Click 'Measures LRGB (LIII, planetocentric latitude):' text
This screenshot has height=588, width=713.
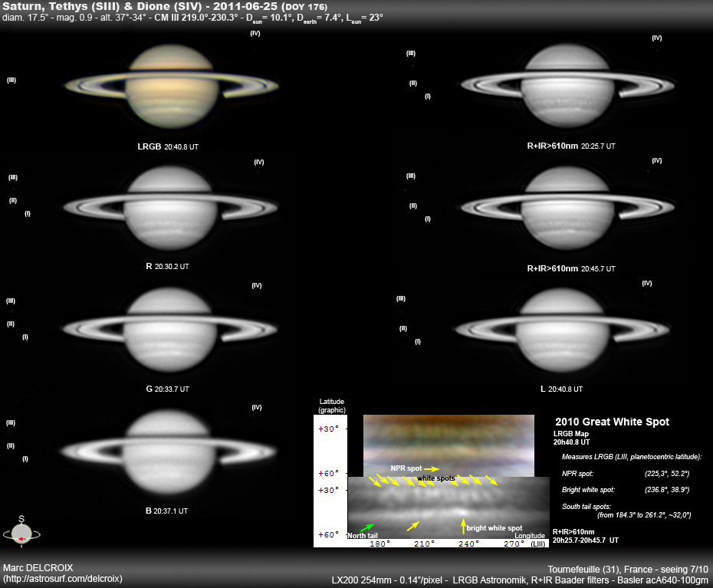pyautogui.click(x=632, y=457)
